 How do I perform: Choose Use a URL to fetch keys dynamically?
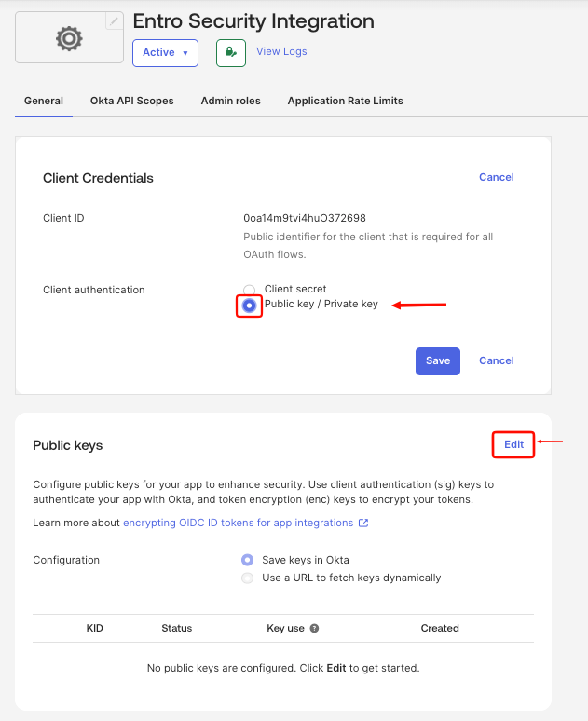point(248,578)
